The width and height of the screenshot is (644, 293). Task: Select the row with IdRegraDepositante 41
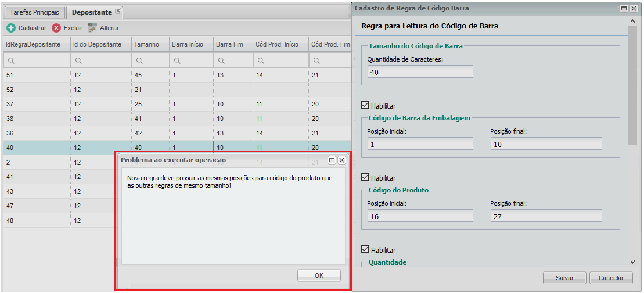click(60, 177)
